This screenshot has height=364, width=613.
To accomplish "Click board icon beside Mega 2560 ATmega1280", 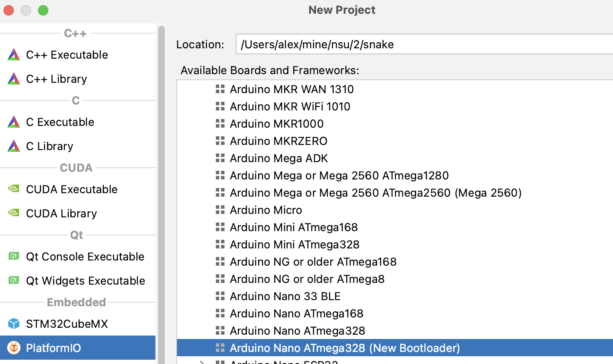I will point(220,176).
